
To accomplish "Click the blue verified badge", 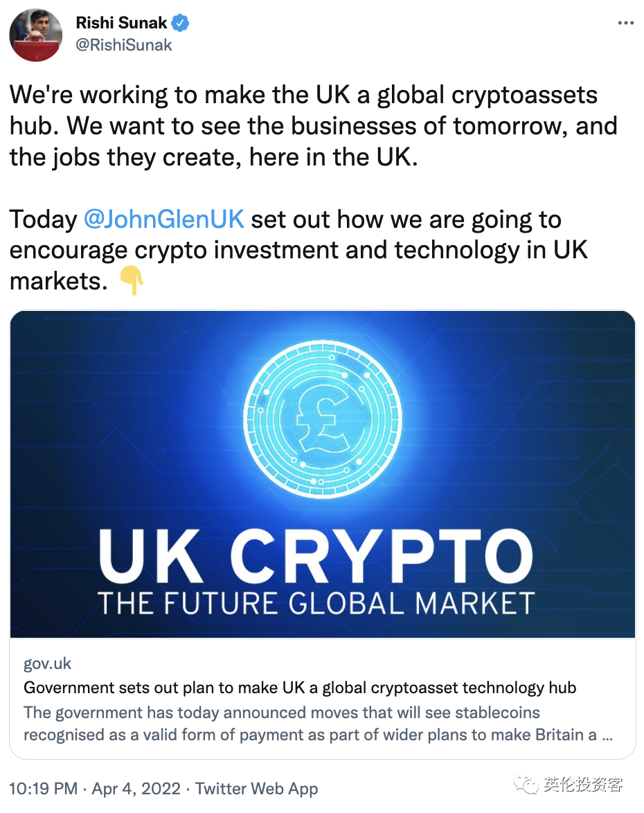I will 181,23.
